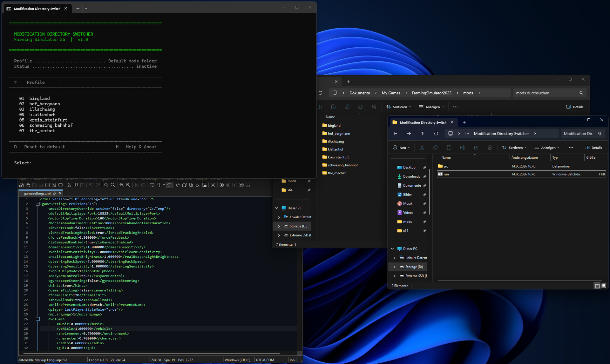Pin the gameSettings.xml tab in Notepad++
The width and height of the screenshot is (610, 364).
click(x=55, y=193)
